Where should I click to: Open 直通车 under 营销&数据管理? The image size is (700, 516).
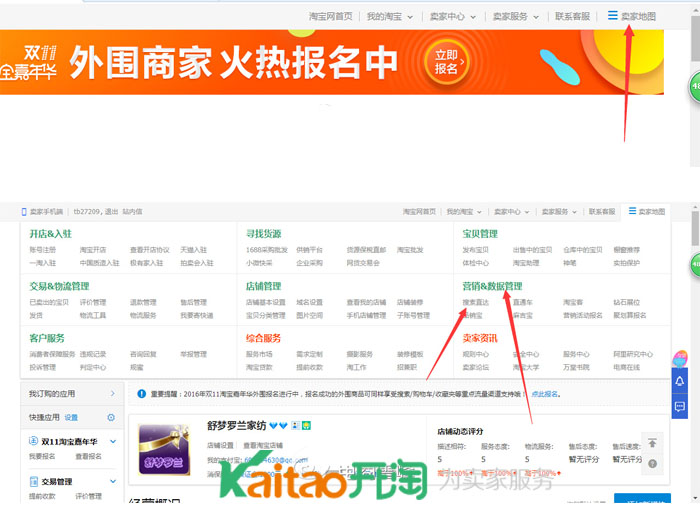523,302
